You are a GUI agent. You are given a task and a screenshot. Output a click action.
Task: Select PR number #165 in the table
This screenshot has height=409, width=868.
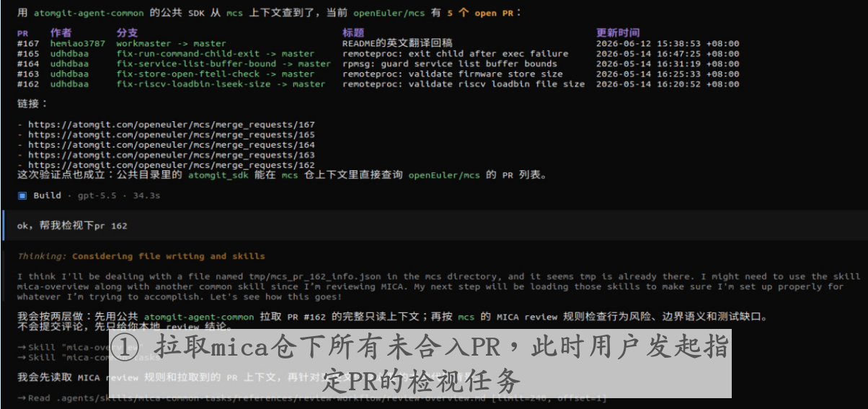pyautogui.click(x=28, y=53)
